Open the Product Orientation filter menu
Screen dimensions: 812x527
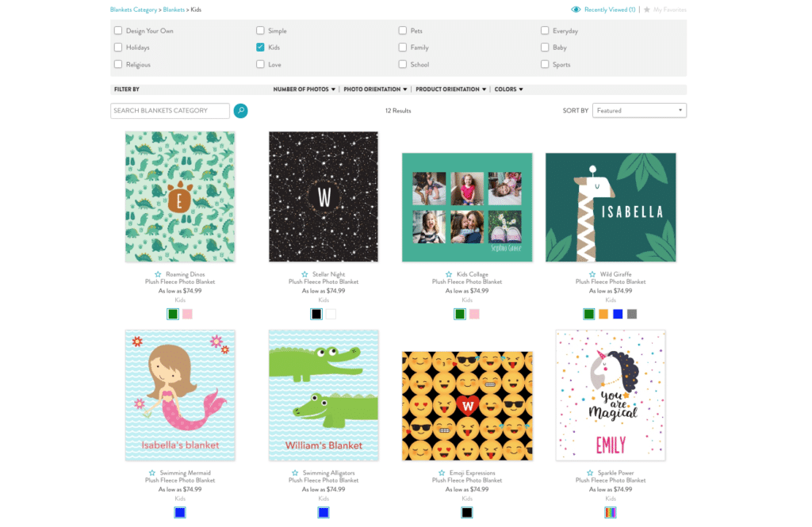450,90
